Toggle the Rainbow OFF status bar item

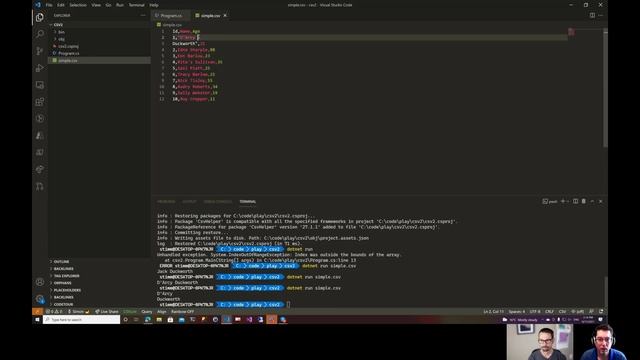point(182,311)
